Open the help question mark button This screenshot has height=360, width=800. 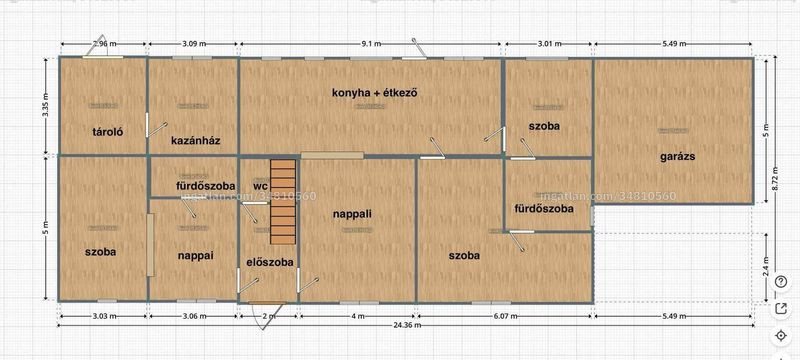pyautogui.click(x=781, y=282)
